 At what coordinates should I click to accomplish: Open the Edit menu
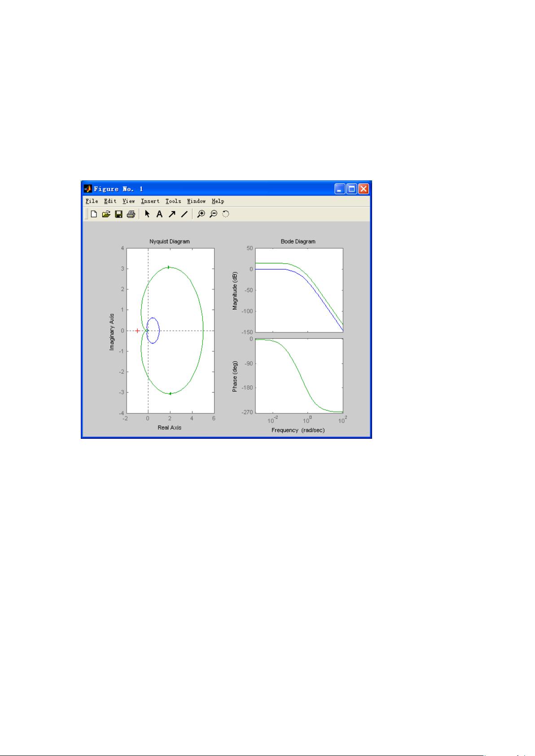pyautogui.click(x=110, y=201)
